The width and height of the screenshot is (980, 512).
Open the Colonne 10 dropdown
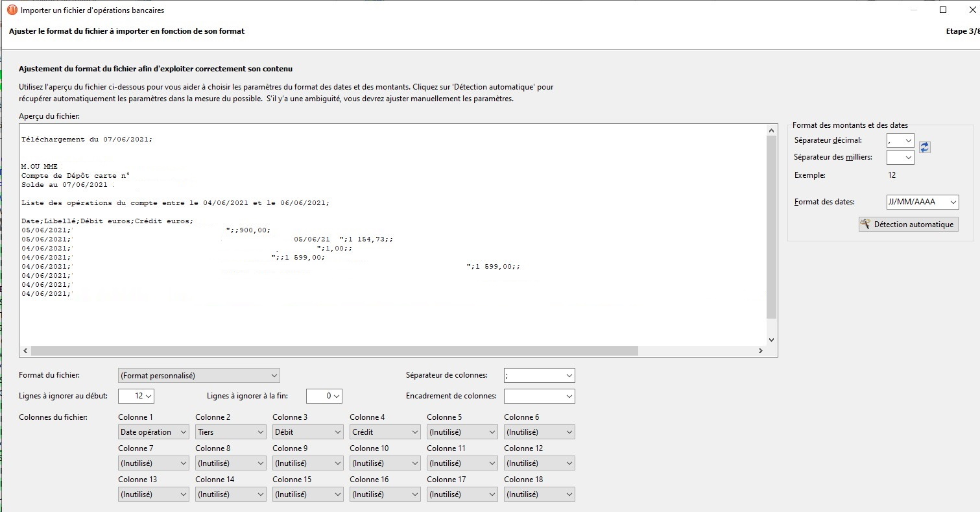point(385,463)
